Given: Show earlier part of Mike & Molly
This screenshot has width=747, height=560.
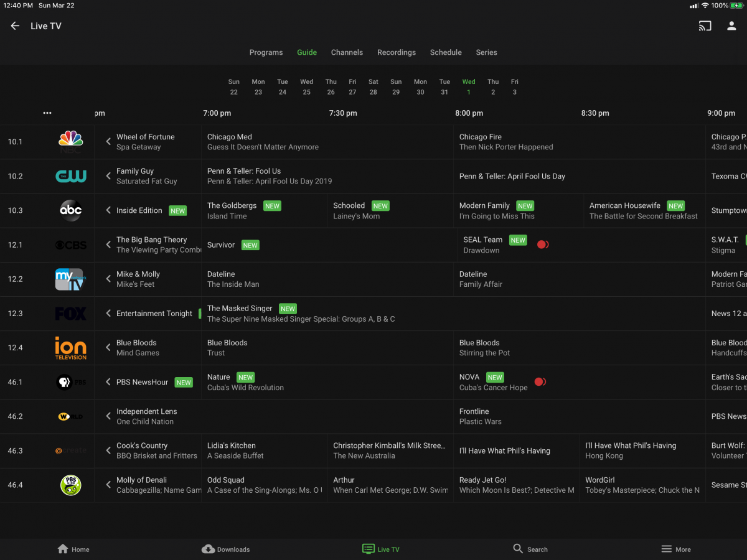Looking at the screenshot, I should [108, 279].
